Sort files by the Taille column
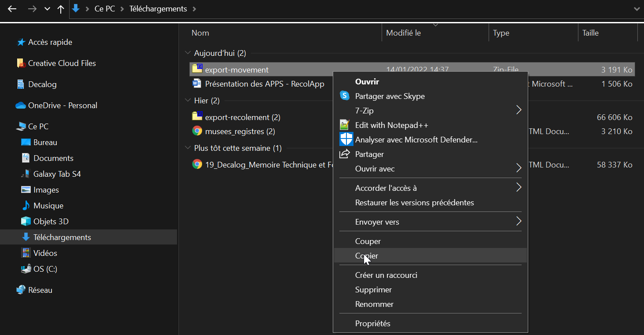 tap(590, 33)
